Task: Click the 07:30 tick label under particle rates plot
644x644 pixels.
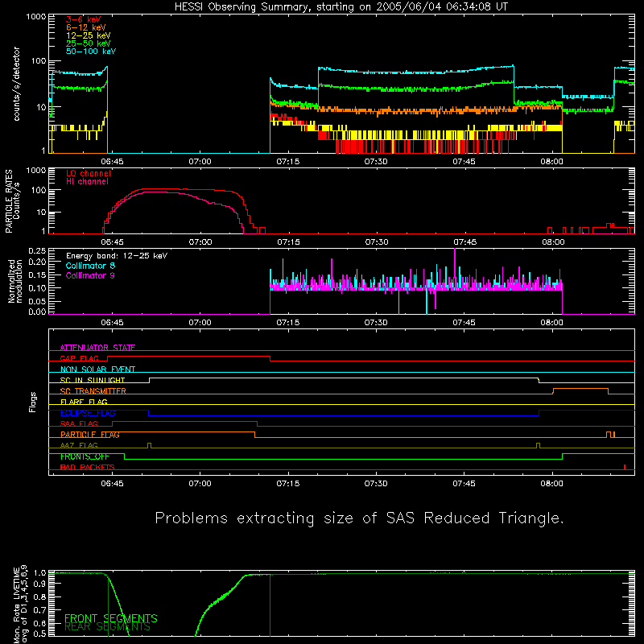Action: (377, 242)
